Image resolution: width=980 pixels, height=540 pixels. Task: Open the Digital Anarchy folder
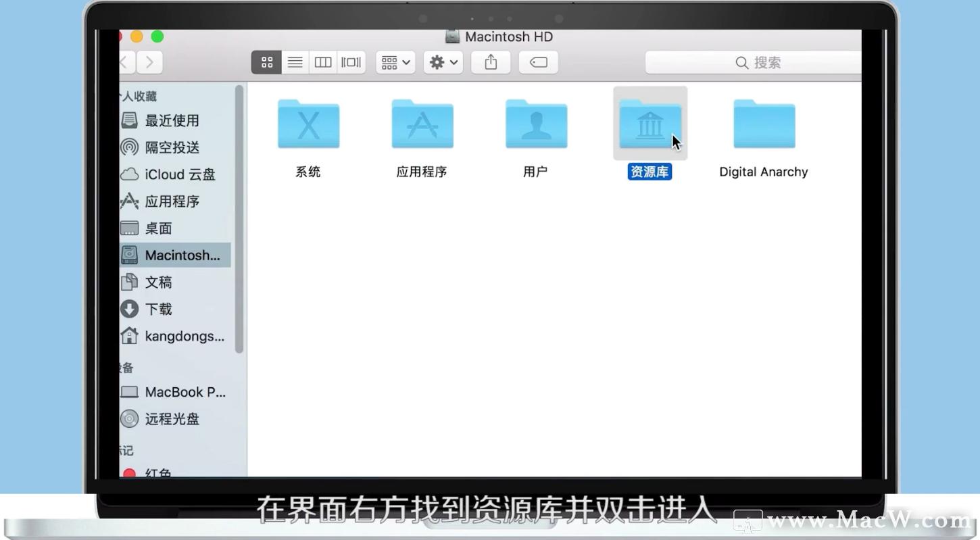pos(763,124)
